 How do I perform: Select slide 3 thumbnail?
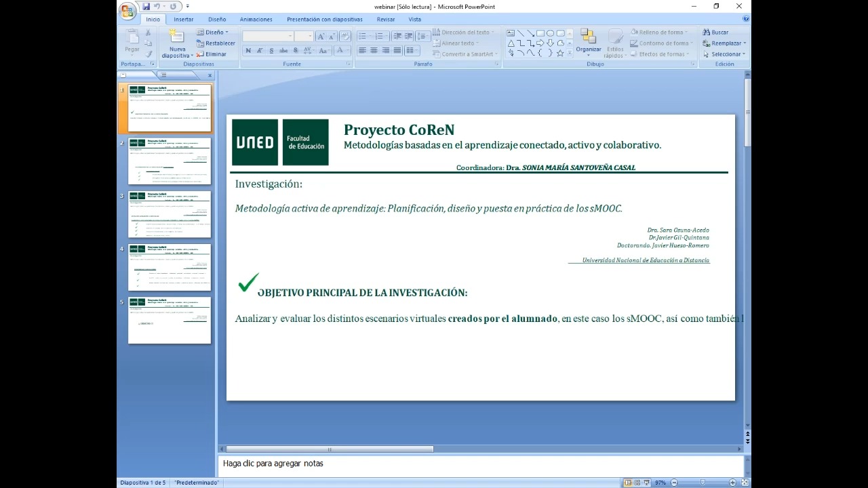[170, 214]
